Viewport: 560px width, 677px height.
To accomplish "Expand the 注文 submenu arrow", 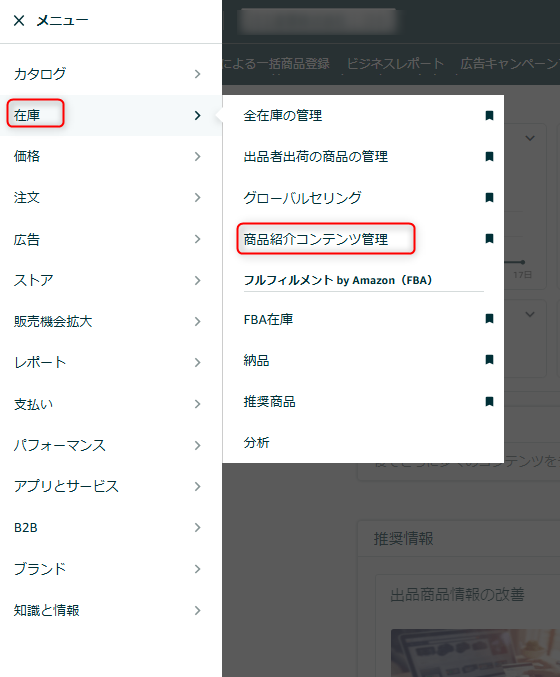I will point(197,197).
